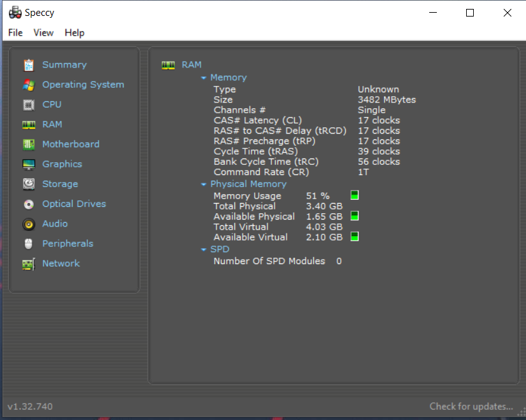The width and height of the screenshot is (526, 420).
Task: View the Peripherals section
Action: [68, 243]
